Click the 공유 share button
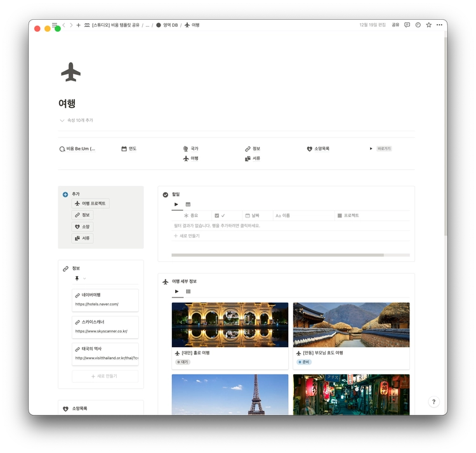This screenshot has width=476, height=453. 395,25
